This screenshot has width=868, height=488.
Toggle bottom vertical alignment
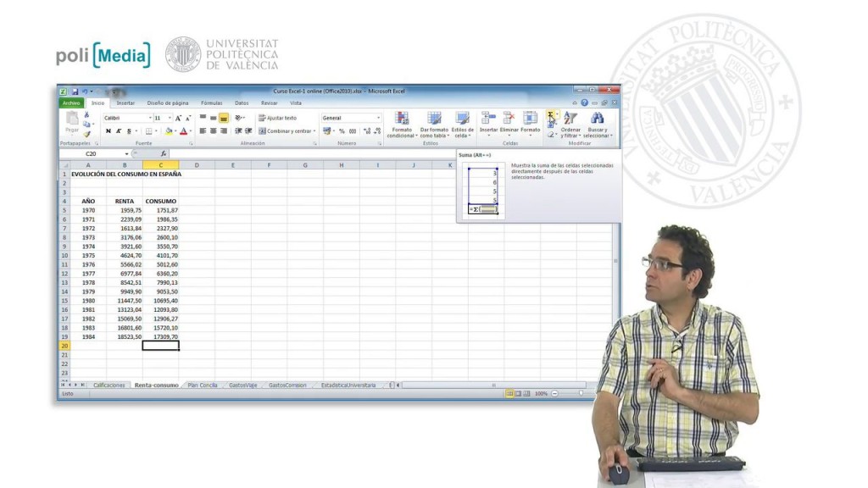click(224, 118)
